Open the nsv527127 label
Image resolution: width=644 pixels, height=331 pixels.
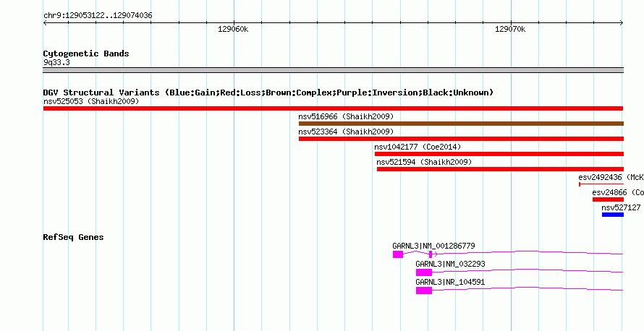click(x=621, y=207)
